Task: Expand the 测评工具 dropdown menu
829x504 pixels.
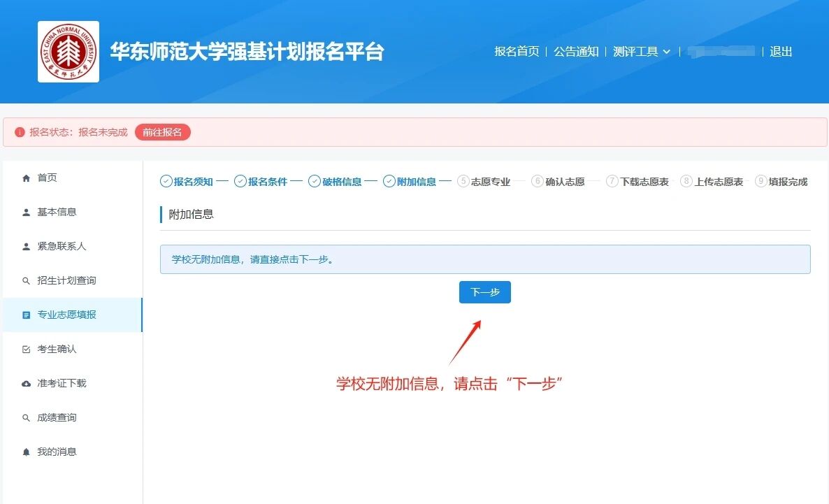Action: [x=641, y=52]
